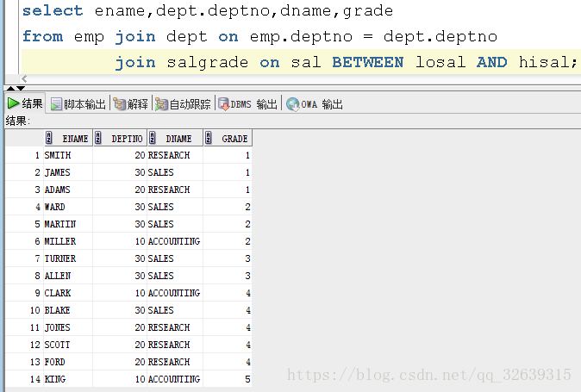Click the DBMS output icon
581x392 pixels.
tap(224, 104)
